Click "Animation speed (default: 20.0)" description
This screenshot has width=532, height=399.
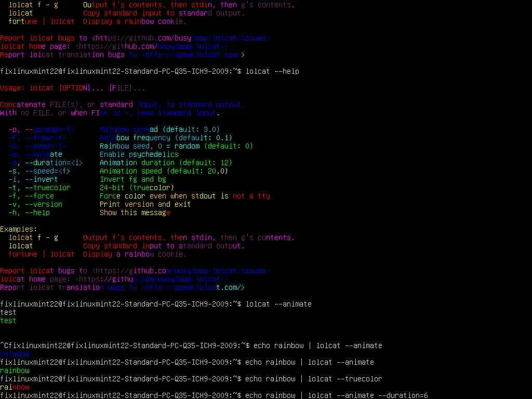[164, 171]
